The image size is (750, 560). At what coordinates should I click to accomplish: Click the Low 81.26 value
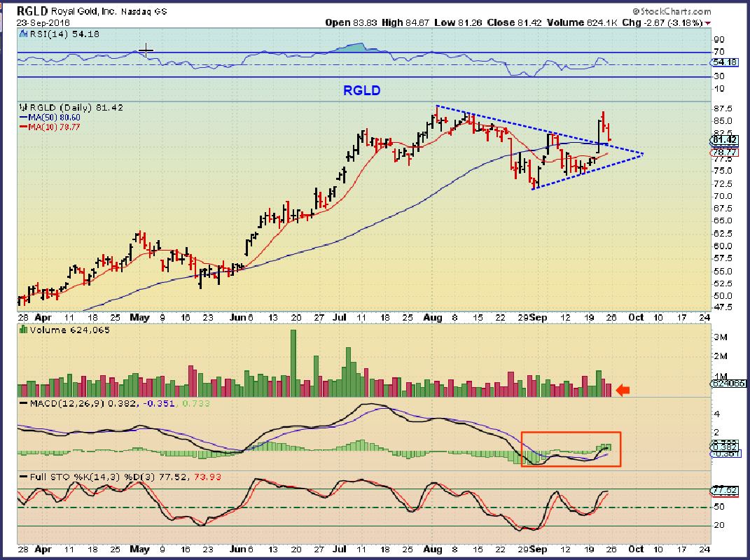point(458,22)
